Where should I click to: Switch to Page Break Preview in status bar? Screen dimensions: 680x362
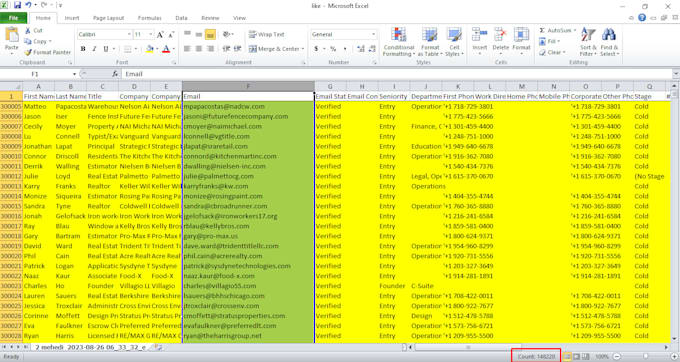click(x=585, y=356)
